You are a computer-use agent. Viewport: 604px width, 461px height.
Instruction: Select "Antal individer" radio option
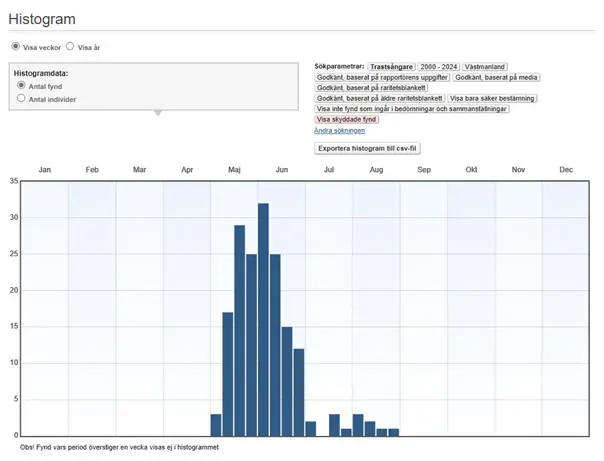tap(22, 99)
